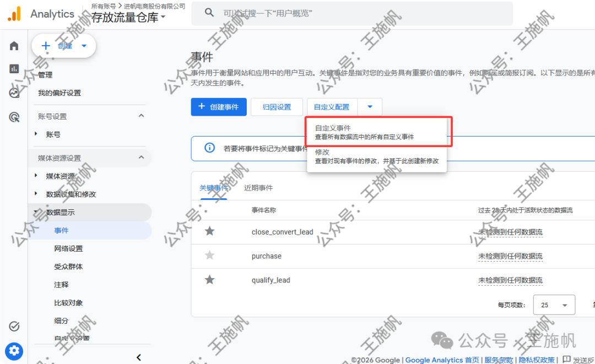595x364 pixels.
Task: Expand 数据收集和修改 tree item
Action: tap(36, 194)
